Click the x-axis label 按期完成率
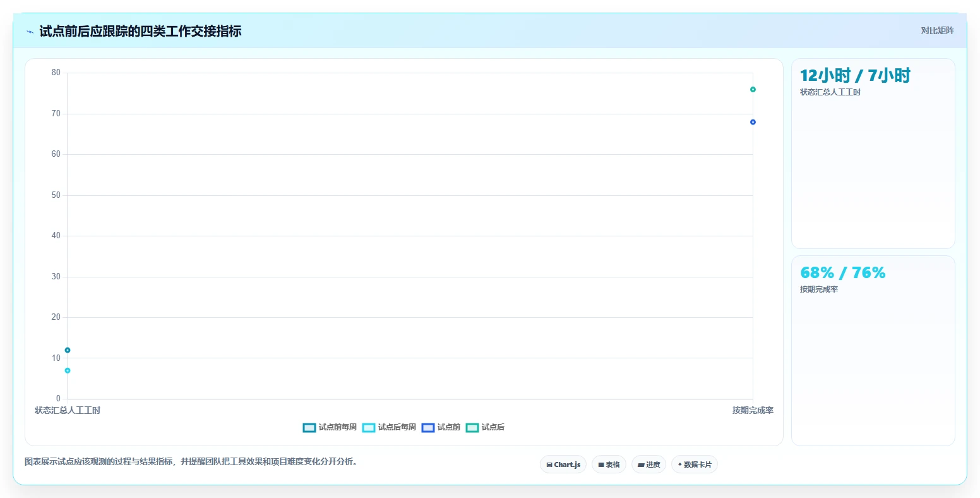 [x=753, y=411]
